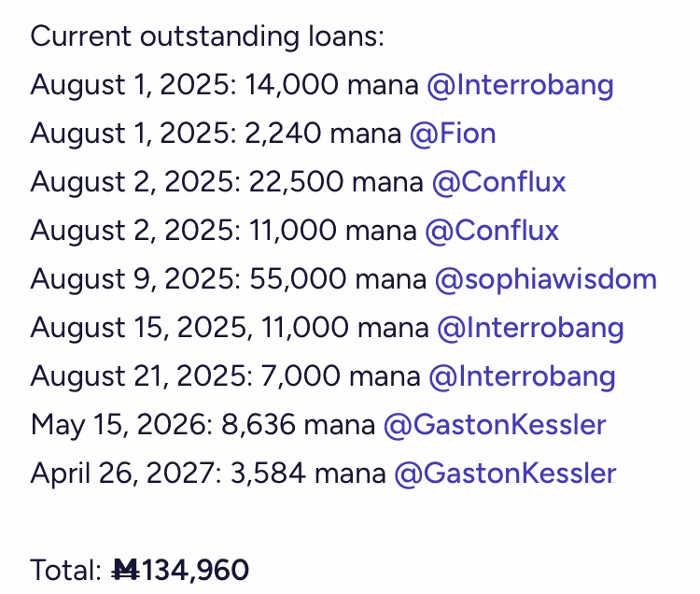This screenshot has width=700, height=594.
Task: Open @Interrobang mention on the August 15 loan
Action: pos(530,328)
